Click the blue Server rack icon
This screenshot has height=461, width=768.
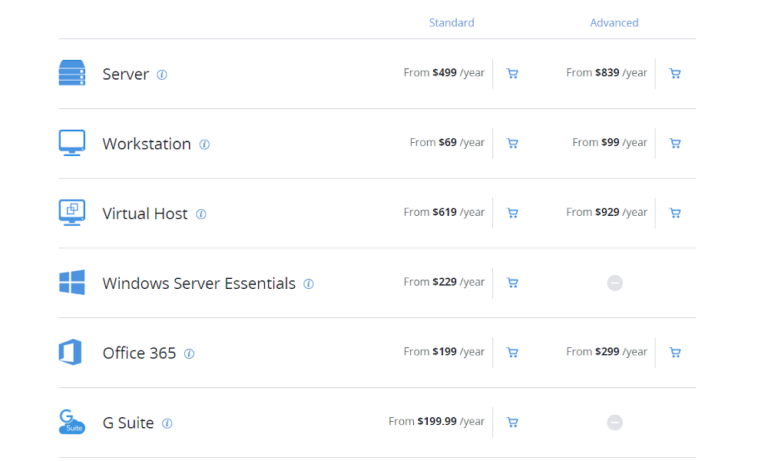coord(72,73)
